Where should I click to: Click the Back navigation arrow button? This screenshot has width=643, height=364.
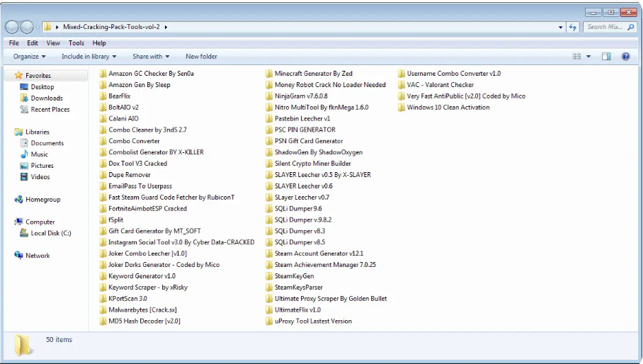(x=12, y=27)
